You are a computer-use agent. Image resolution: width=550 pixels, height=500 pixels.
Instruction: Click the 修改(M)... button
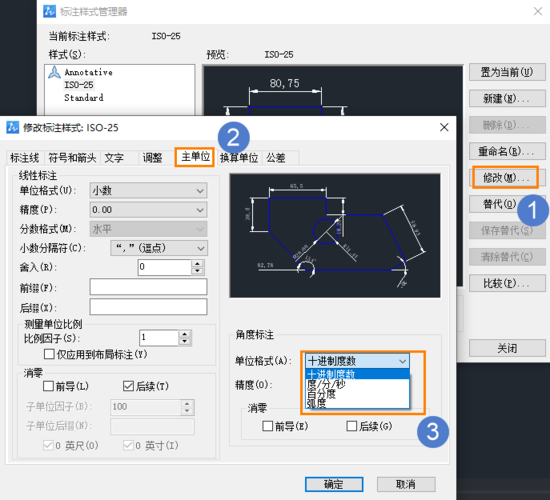click(505, 178)
